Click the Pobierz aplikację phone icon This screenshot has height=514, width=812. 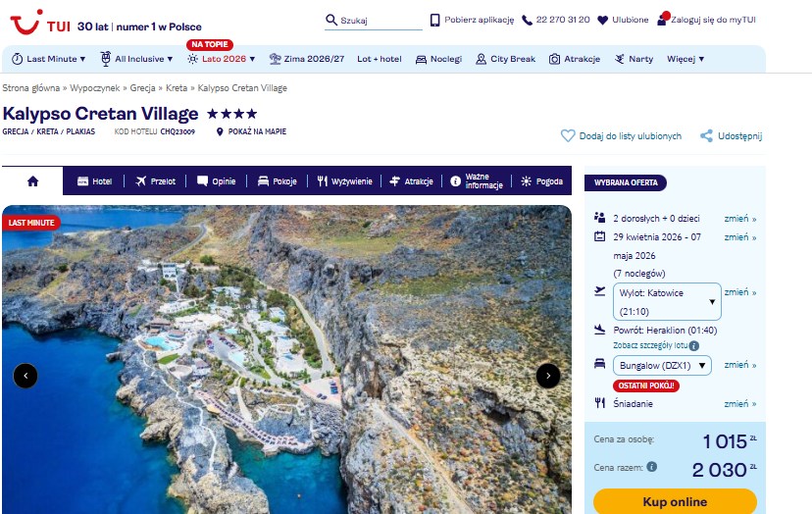(435, 20)
